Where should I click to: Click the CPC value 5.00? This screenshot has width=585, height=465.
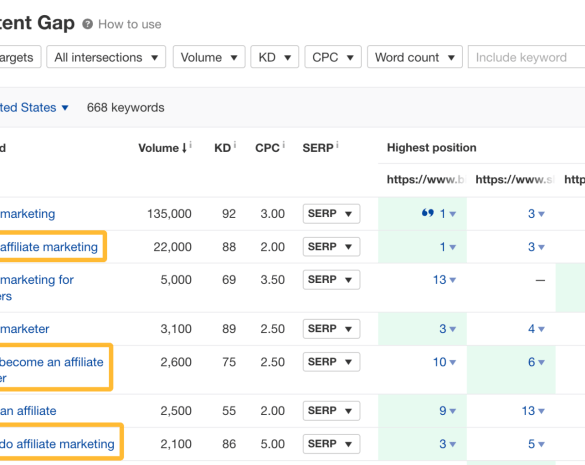(272, 444)
